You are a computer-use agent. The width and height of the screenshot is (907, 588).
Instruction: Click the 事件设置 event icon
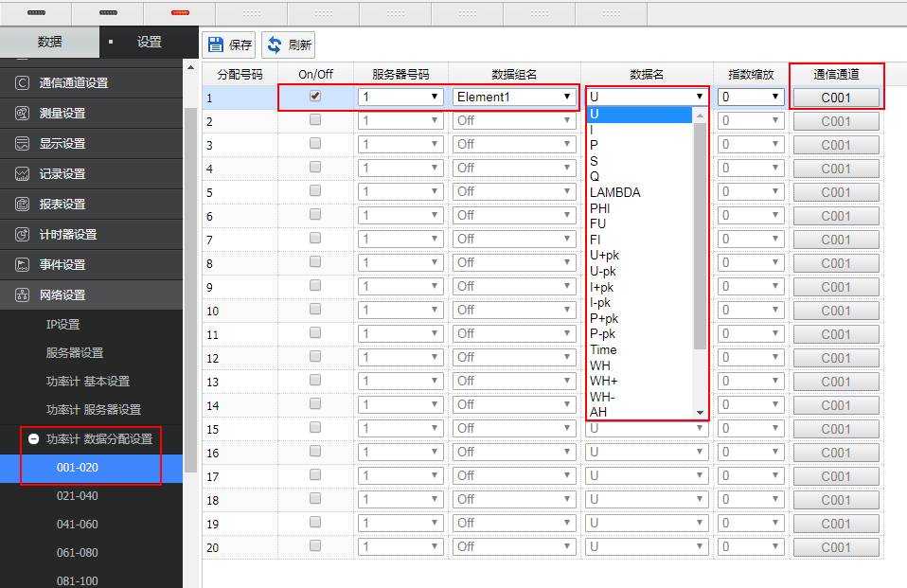pos(22,264)
